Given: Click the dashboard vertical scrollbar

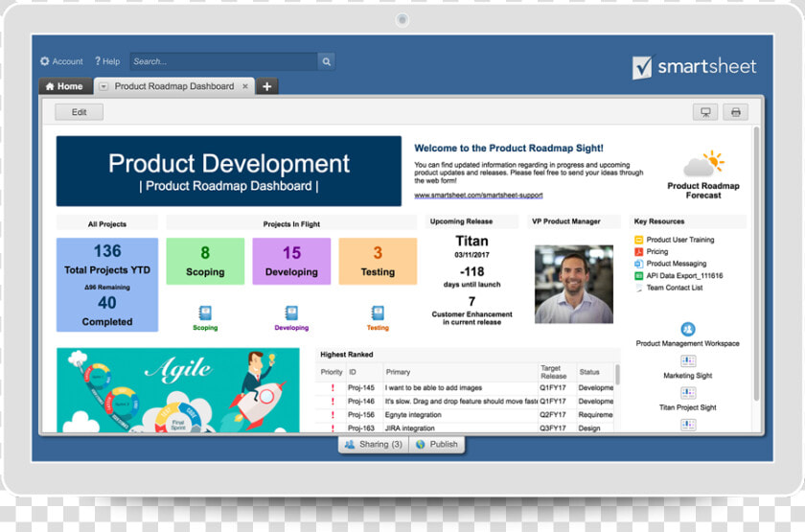Looking at the screenshot, I should tap(756, 264).
